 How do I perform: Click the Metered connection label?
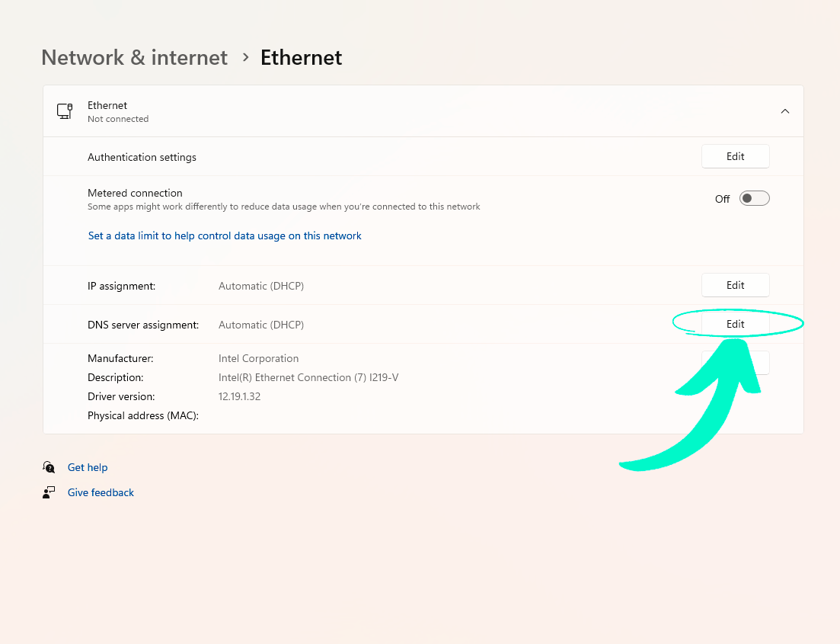click(135, 193)
